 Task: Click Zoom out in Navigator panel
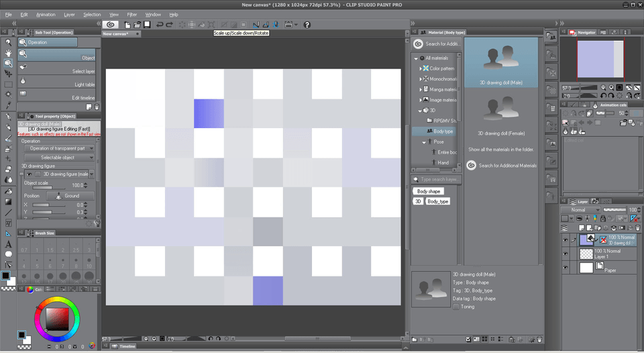point(603,87)
